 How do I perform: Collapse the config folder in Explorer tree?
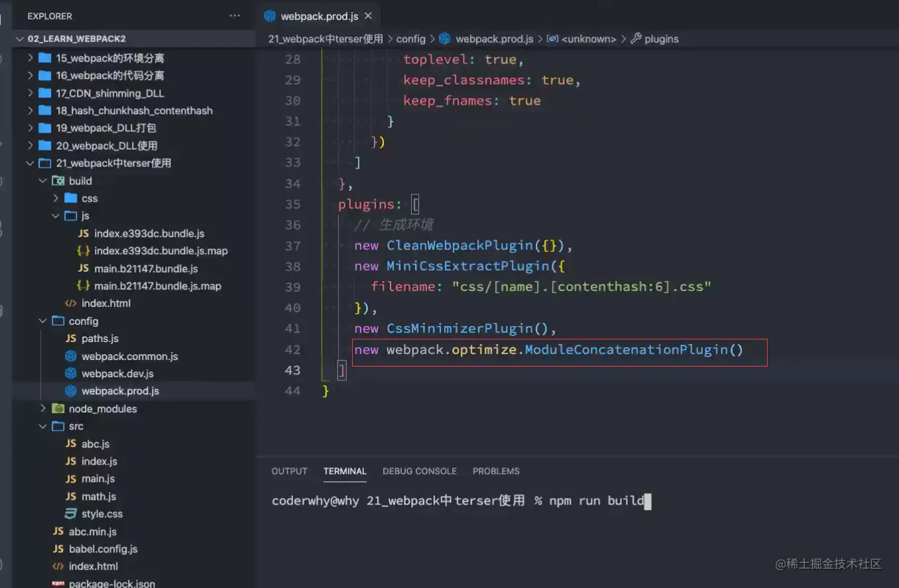[43, 321]
